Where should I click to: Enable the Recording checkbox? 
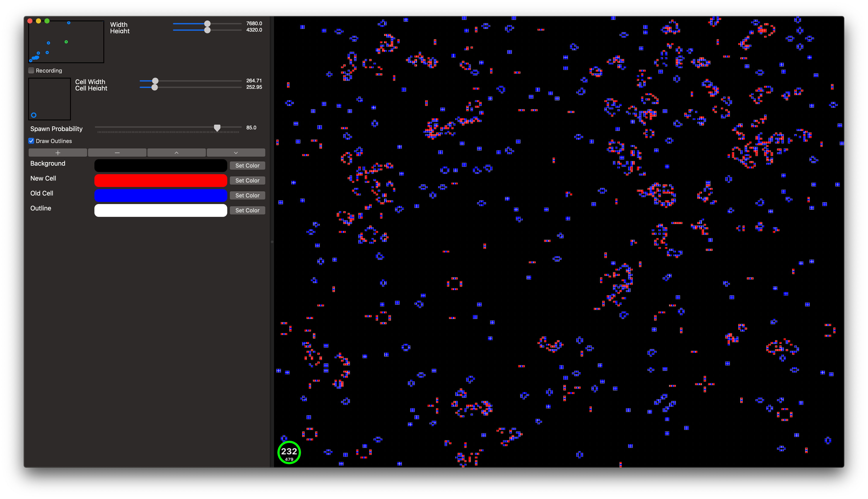(31, 71)
